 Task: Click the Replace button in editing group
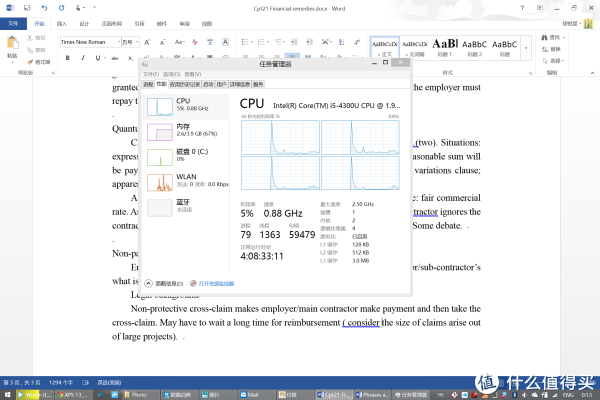[x=551, y=49]
